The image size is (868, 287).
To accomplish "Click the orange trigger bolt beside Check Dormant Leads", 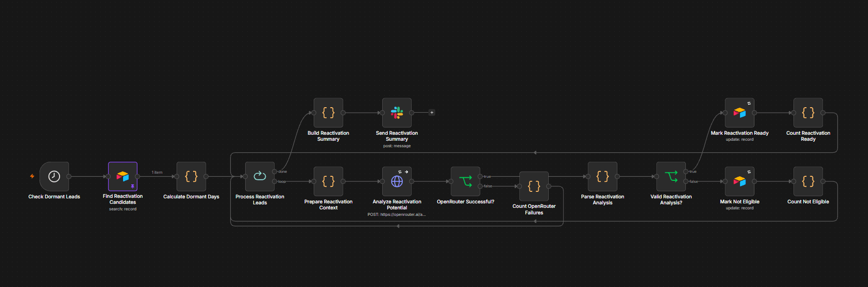I will click(32, 176).
